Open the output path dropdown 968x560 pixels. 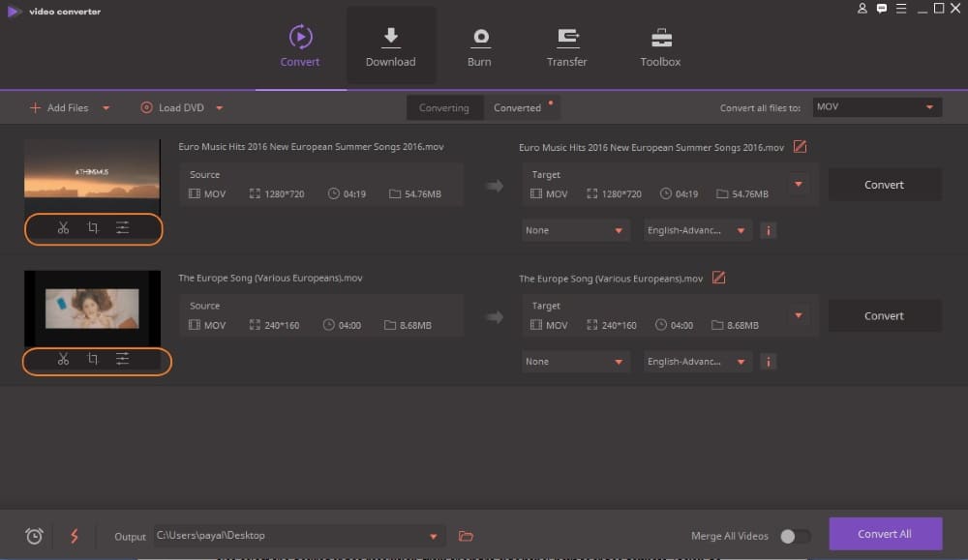click(433, 536)
